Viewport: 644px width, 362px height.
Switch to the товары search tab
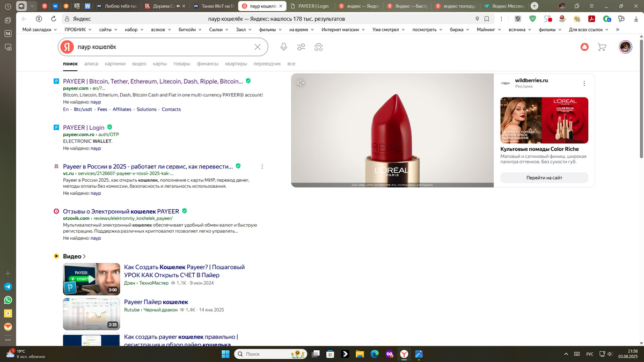pos(181,64)
